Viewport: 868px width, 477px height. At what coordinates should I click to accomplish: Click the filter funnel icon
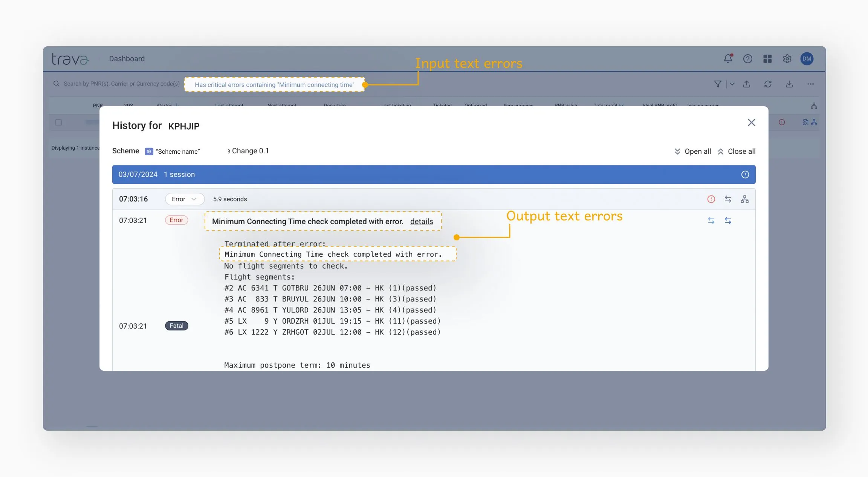[x=718, y=84]
